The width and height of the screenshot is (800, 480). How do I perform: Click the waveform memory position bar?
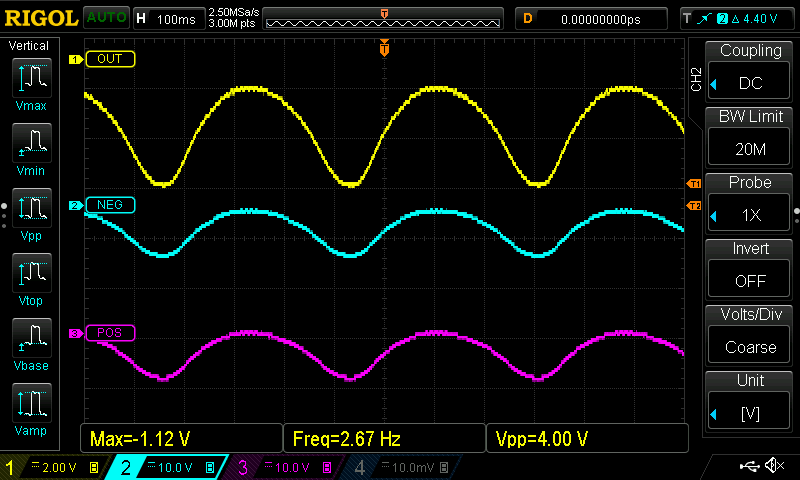(x=385, y=18)
